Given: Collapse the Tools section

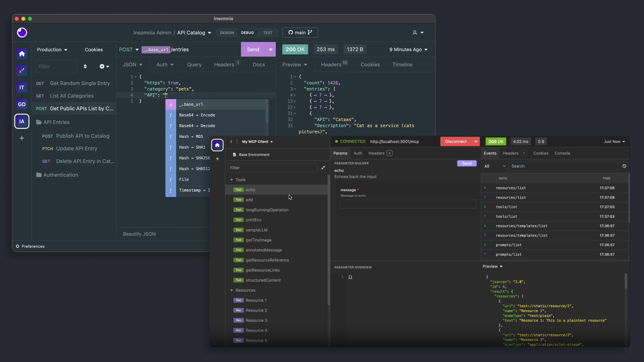Looking at the screenshot, I should 231,180.
